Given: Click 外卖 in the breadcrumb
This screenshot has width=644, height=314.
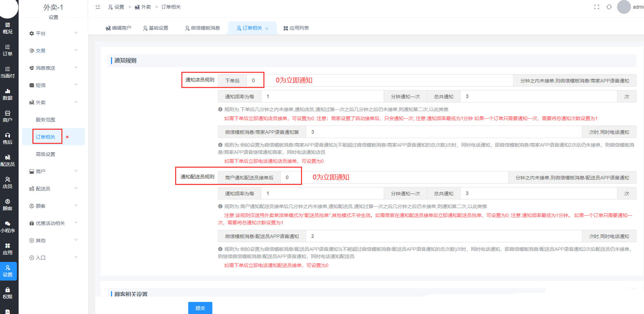Looking at the screenshot, I should coord(143,7).
